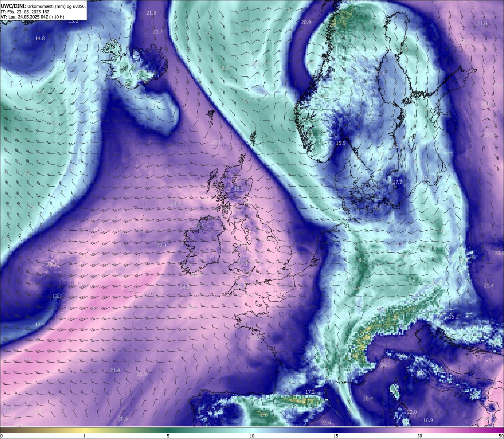Click the 14.8 value in the northwest low
The width and height of the screenshot is (504, 439).
(x=40, y=39)
